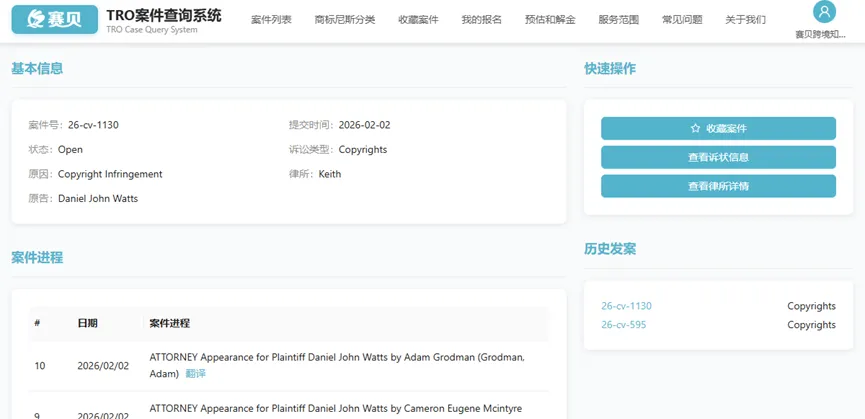Click TRO案件查询系统 title text
This screenshot has height=419, width=865.
164,15
